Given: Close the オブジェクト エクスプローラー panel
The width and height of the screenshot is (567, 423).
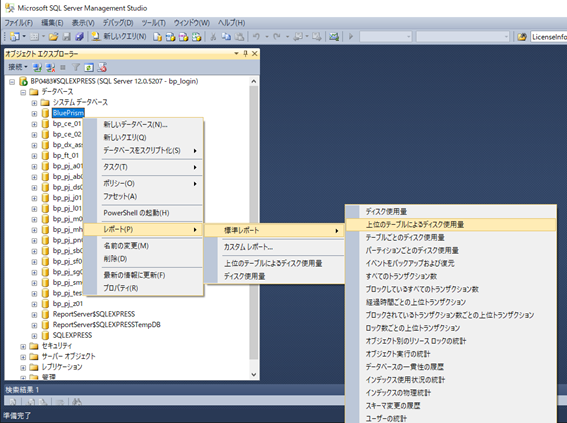Looking at the screenshot, I should 255,54.
